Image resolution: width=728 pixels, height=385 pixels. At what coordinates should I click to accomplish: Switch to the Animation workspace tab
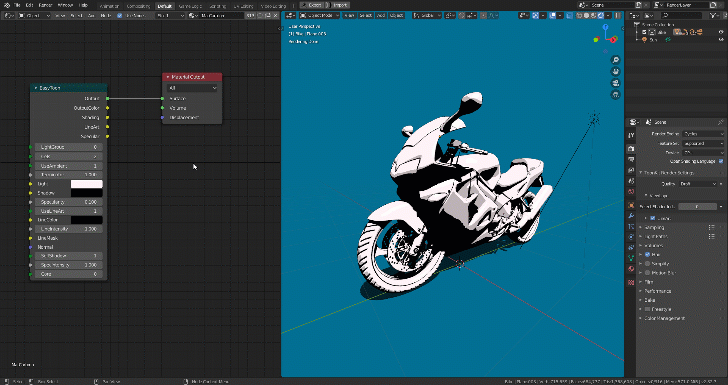pyautogui.click(x=109, y=6)
